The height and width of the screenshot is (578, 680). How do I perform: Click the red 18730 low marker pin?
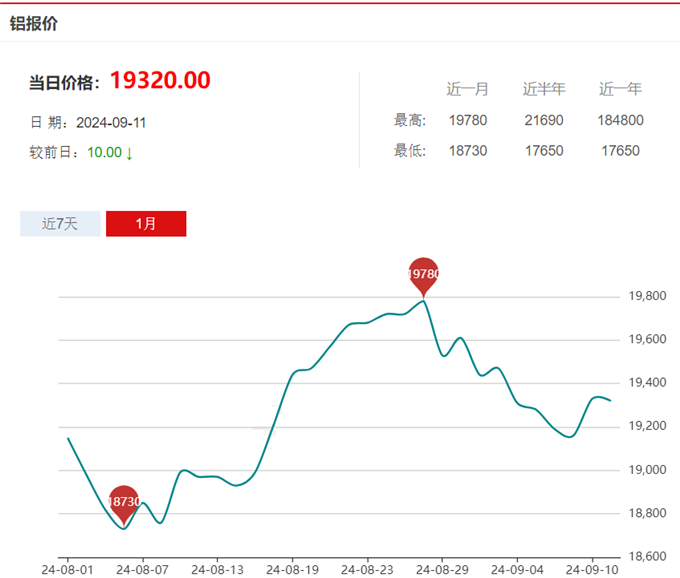tap(124, 500)
